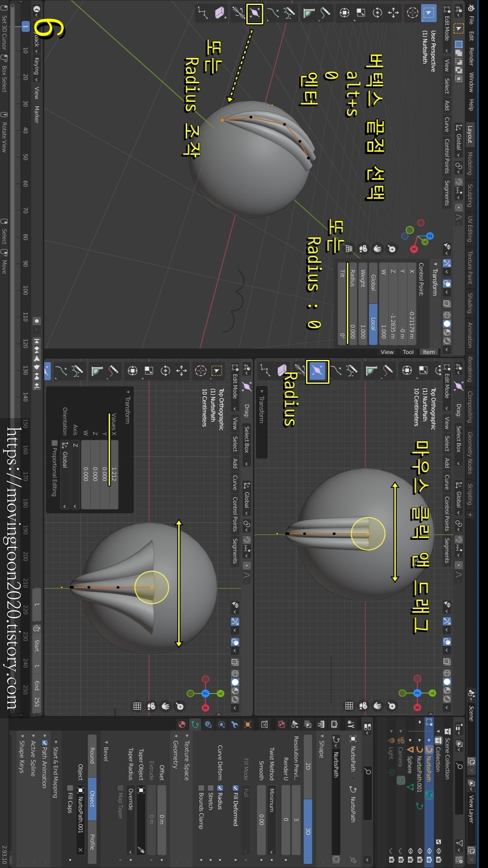Click the Radius field in Transform sidebar
Image resolution: width=488 pixels, height=868 pixels.
352,304
